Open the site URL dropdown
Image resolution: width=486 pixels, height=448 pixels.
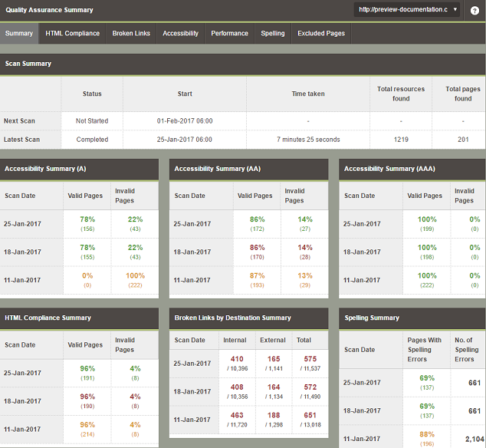407,10
